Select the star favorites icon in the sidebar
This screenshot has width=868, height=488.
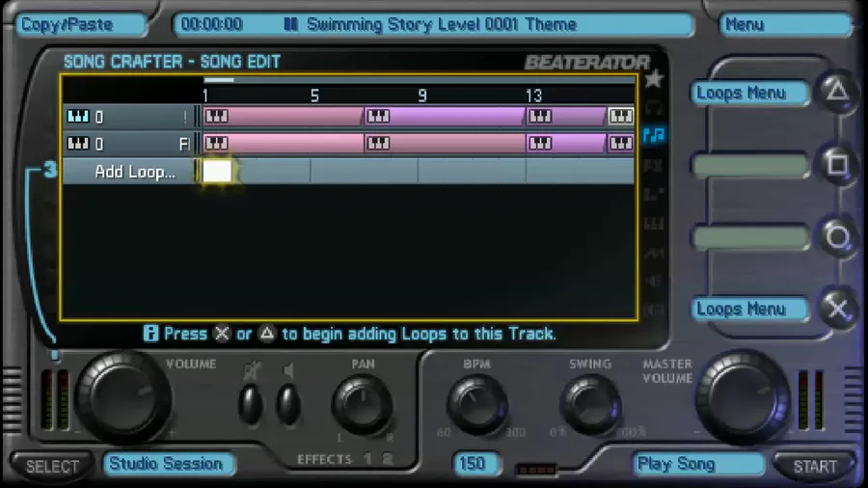click(654, 79)
